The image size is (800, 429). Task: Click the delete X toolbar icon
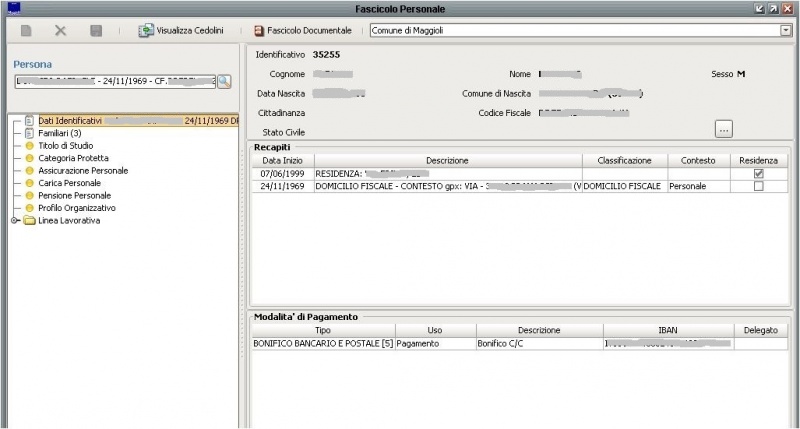tap(60, 31)
